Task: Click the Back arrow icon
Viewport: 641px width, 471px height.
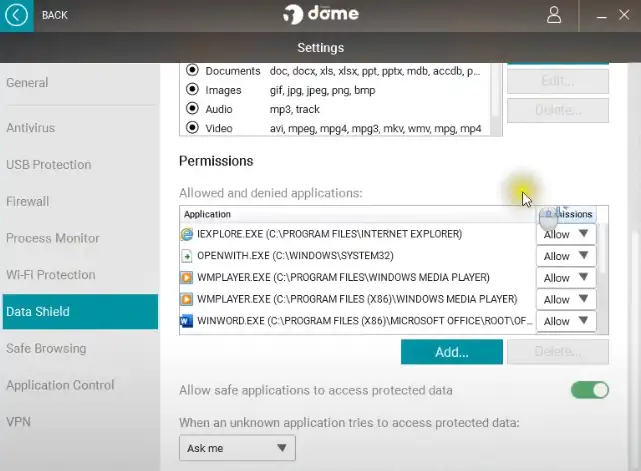Action: (17, 15)
